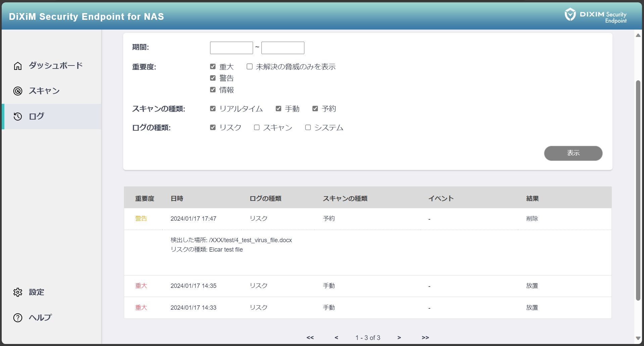Open the 設定 page
This screenshot has width=644, height=346.
click(51, 292)
